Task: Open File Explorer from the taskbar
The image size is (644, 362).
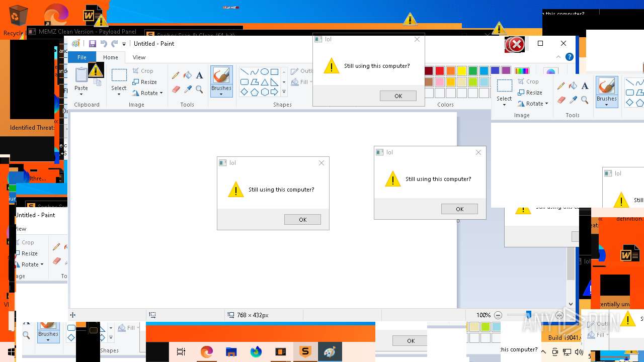Action: tap(231, 352)
